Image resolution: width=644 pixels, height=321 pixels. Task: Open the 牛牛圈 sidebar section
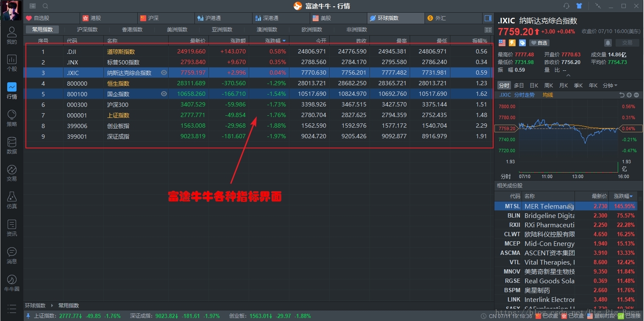pyautogui.click(x=11, y=283)
